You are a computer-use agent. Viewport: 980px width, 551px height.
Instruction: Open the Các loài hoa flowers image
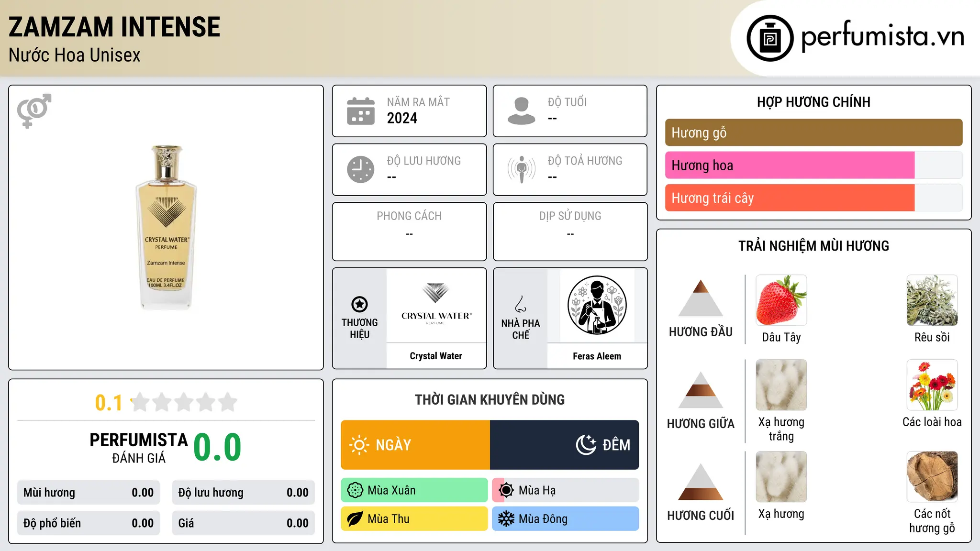[932, 385]
